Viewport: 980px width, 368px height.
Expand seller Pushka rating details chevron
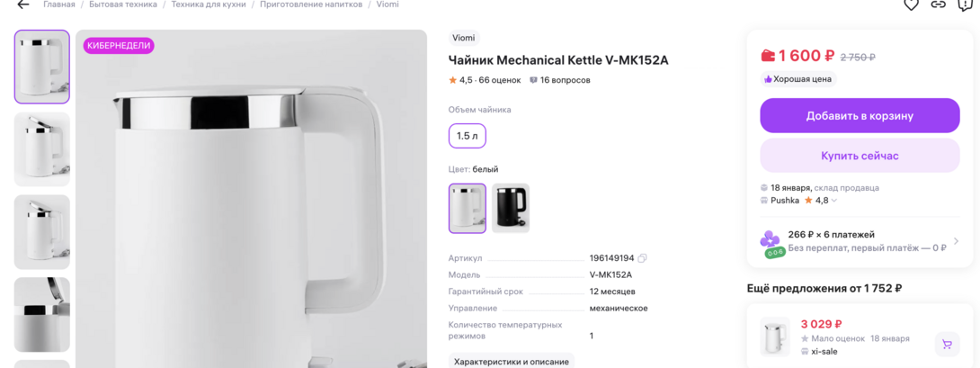tap(834, 201)
